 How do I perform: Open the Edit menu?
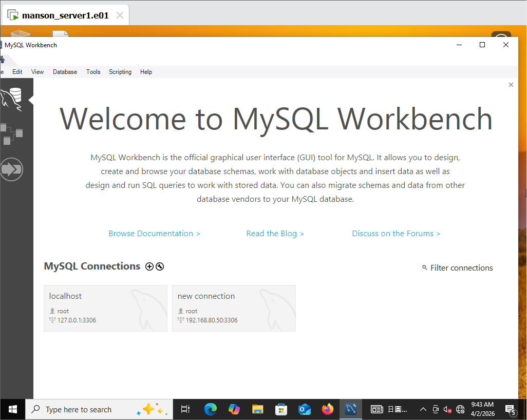pyautogui.click(x=17, y=72)
